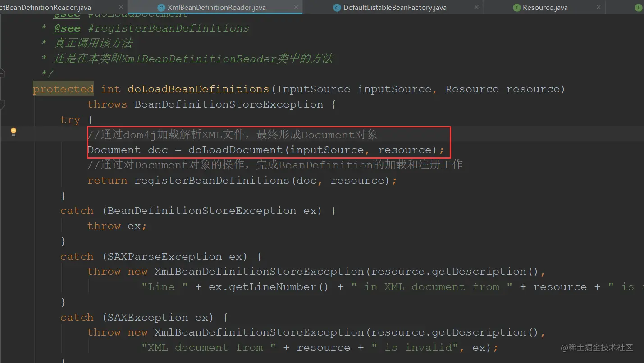The width and height of the screenshot is (644, 363).
Task: Click the string " in XML document from "
Action: [432, 287]
